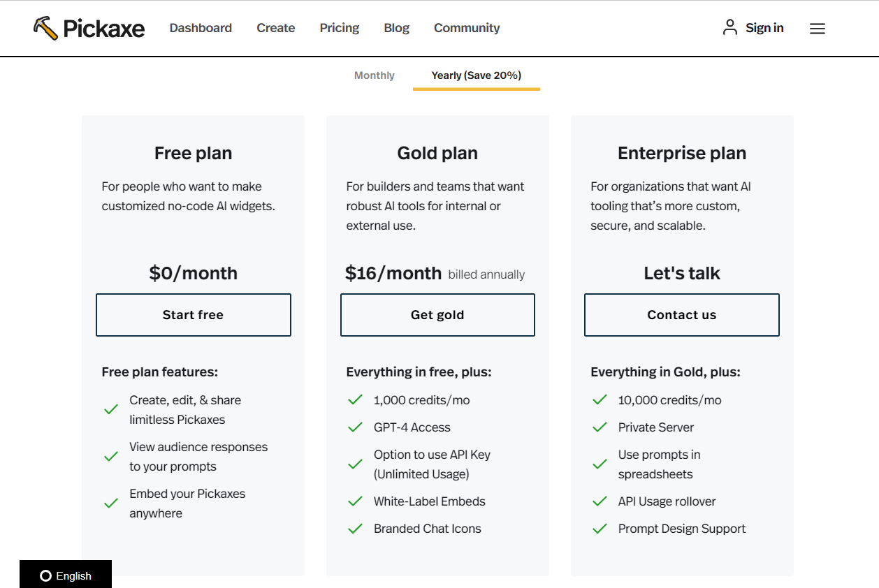The image size is (879, 588).
Task: Open the hamburger menu icon
Action: [x=818, y=29]
